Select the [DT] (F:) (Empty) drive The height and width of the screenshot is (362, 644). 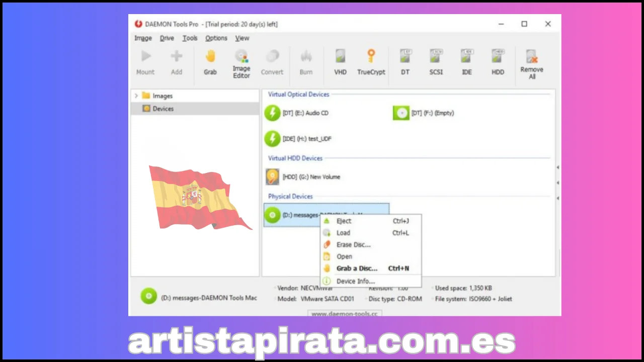[x=424, y=113]
